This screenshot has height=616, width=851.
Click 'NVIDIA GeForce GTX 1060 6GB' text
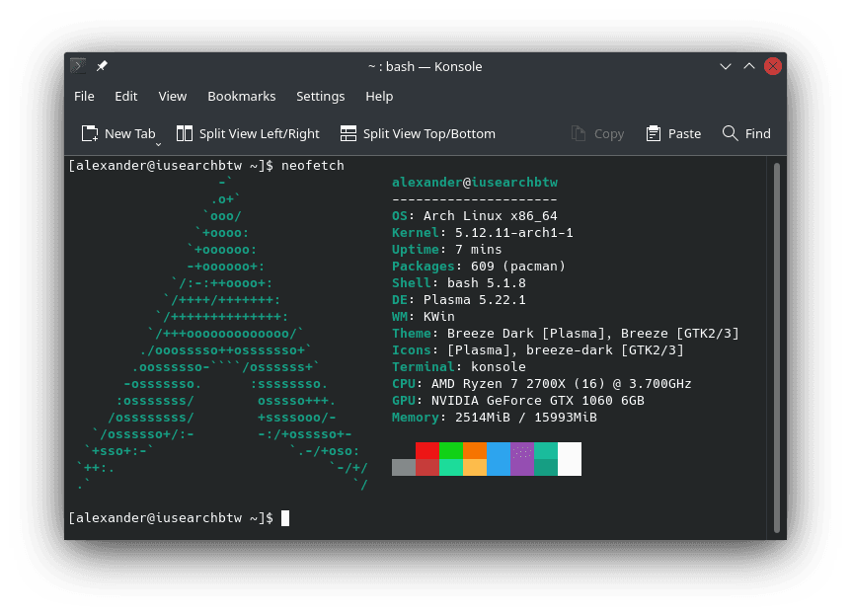click(x=538, y=401)
